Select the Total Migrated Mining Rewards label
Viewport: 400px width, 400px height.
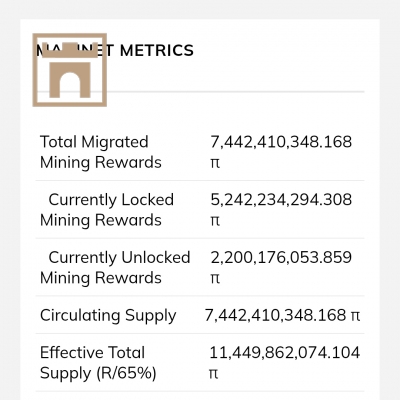point(101,152)
